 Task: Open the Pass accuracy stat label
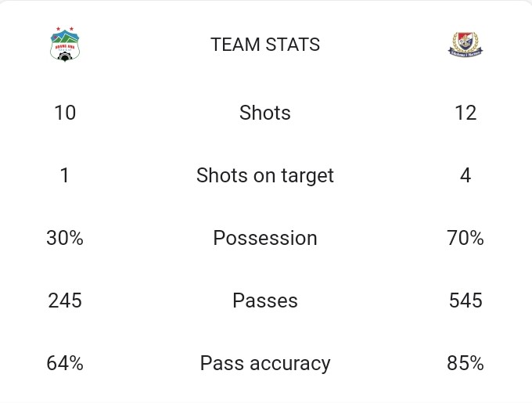tap(265, 363)
